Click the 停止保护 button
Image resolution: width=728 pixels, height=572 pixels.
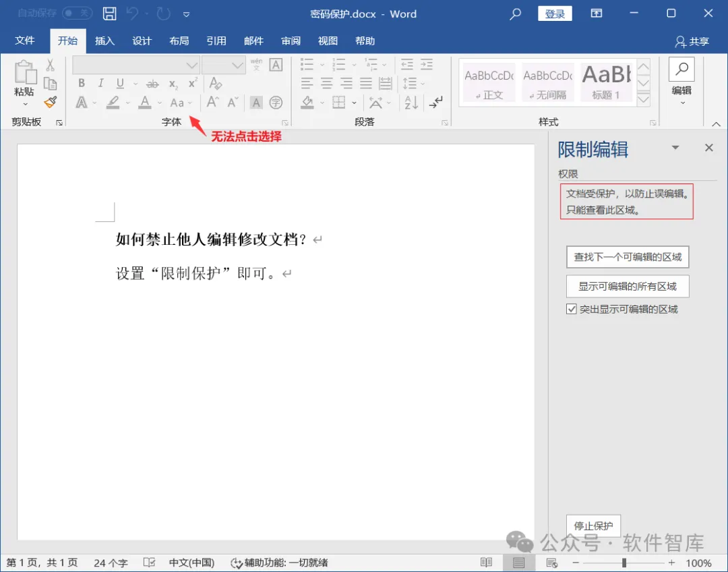click(593, 525)
